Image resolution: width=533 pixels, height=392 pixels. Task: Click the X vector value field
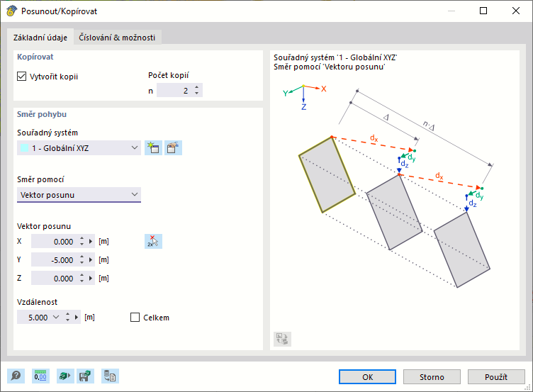tap(55, 242)
